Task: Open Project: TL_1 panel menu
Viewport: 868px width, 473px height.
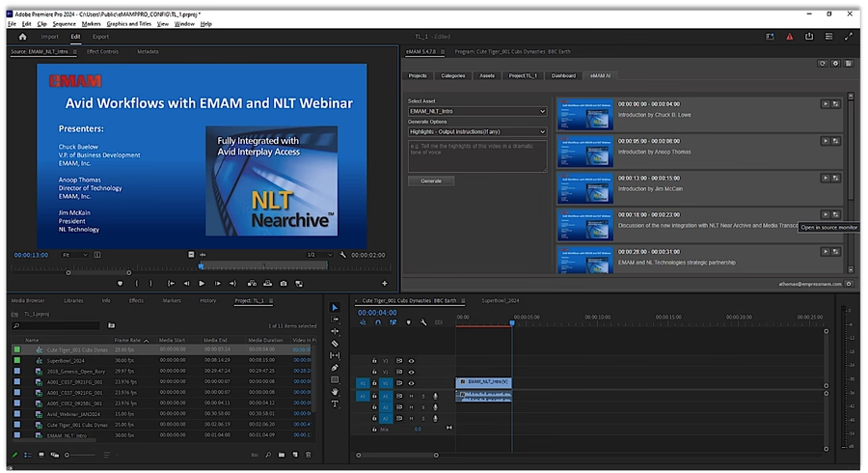Action: (x=271, y=301)
